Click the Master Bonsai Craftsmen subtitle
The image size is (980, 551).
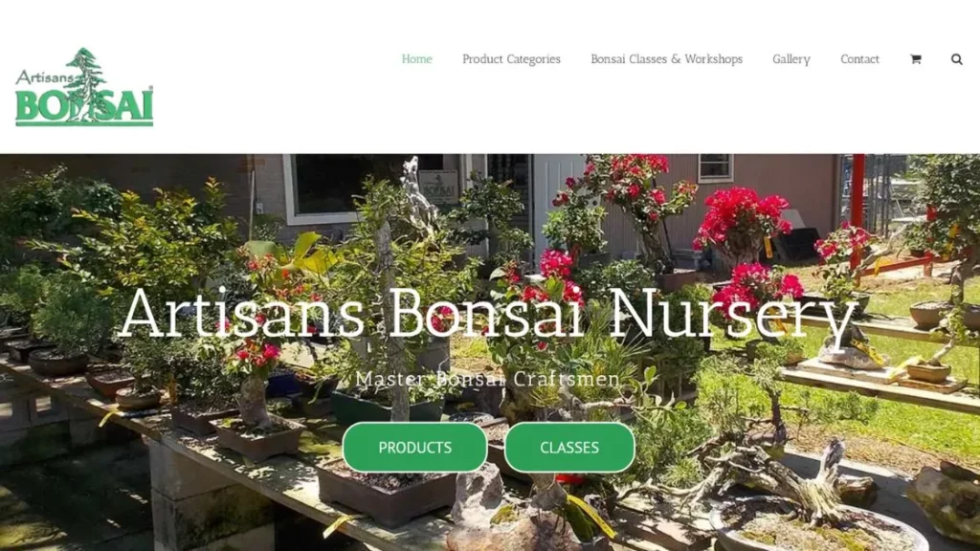point(487,379)
